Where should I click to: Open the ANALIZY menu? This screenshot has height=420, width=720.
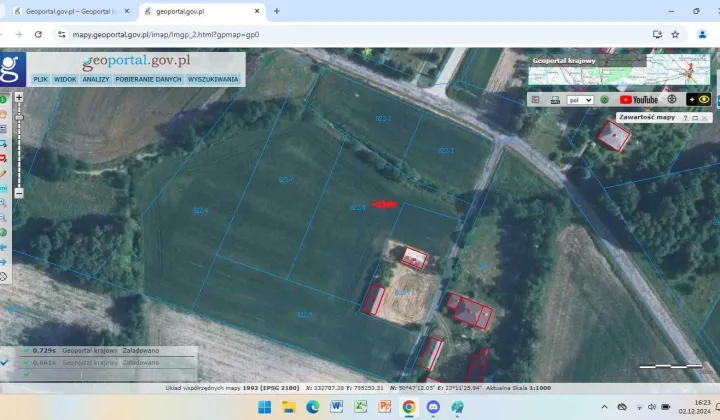pyautogui.click(x=96, y=79)
